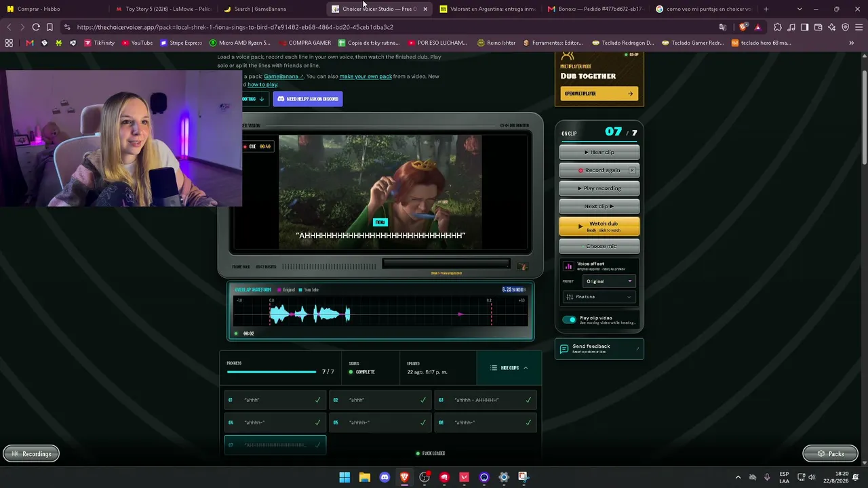This screenshot has width=868, height=488.
Task: Open the browser tab search dropdown arrow
Action: coord(800,9)
